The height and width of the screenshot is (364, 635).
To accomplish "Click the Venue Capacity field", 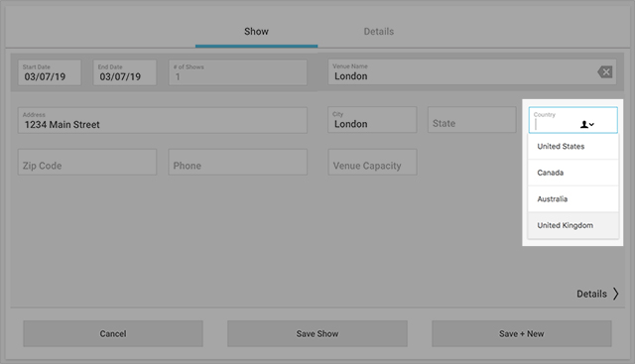I will pos(372,162).
